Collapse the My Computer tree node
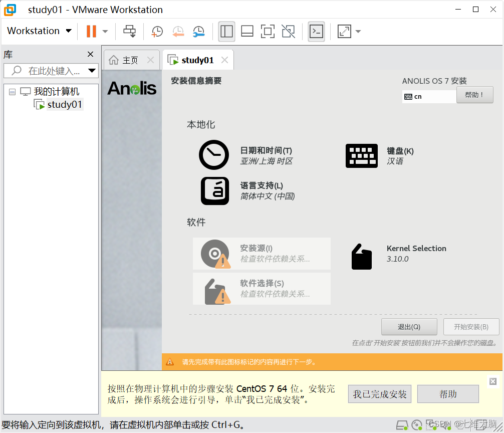504x433 pixels. 12,92
